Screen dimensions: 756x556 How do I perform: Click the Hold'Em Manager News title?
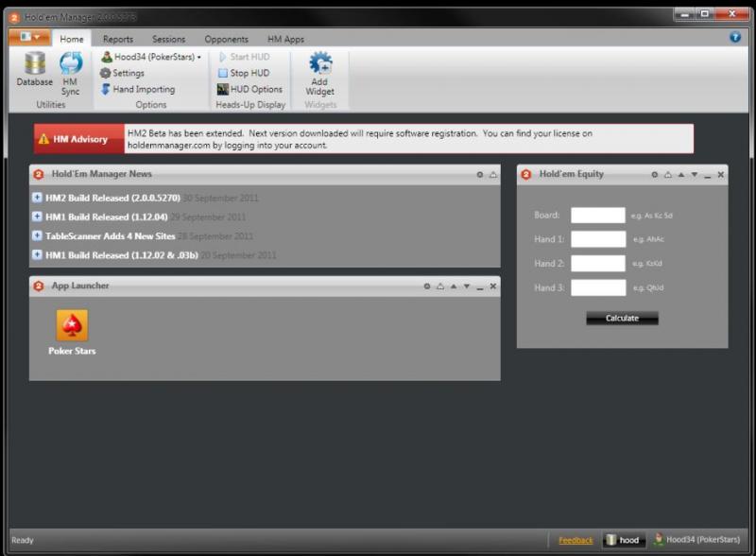(102, 174)
